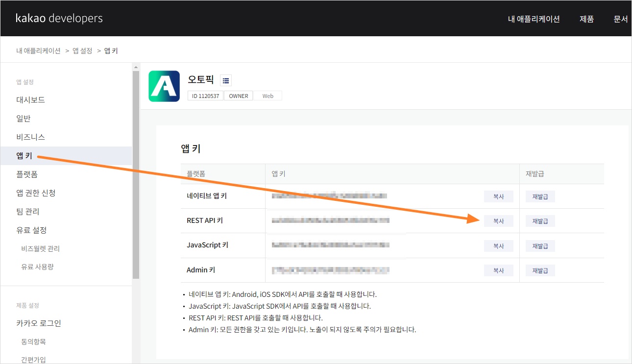Image resolution: width=632 pixels, height=364 pixels.
Task: Click 앱 설정 breadcrumb link
Action: (x=82, y=50)
